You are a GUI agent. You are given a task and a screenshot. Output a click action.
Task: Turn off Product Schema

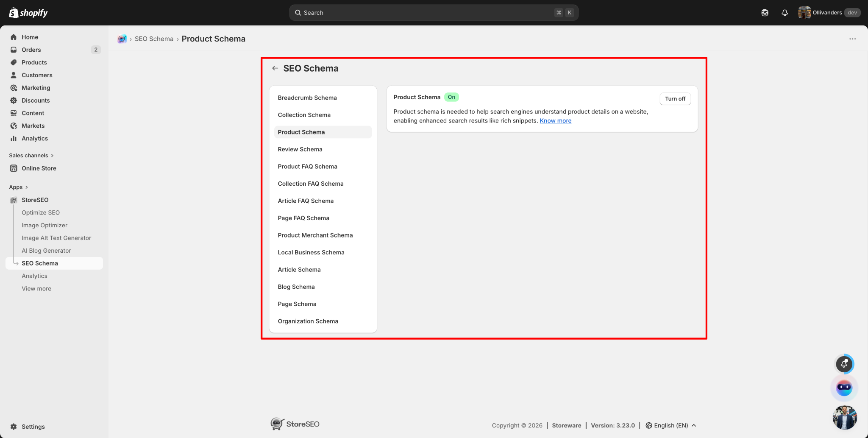click(x=675, y=99)
